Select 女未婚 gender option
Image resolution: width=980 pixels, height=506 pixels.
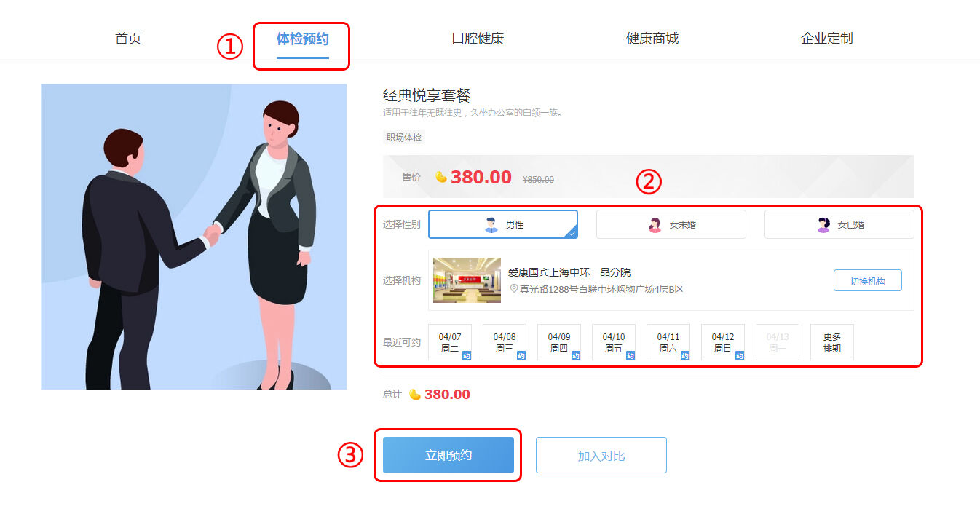671,224
